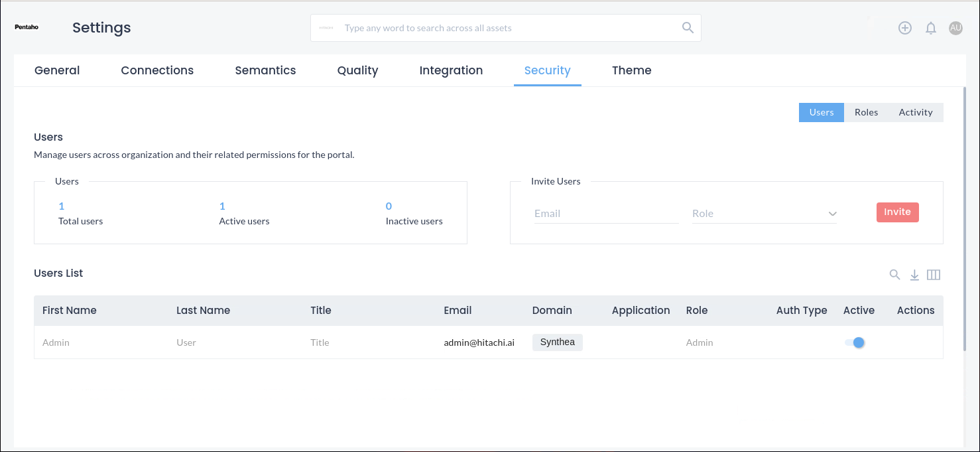Viewport: 980px width, 452px height.
Task: Switch to the Roles view
Action: [x=866, y=113]
